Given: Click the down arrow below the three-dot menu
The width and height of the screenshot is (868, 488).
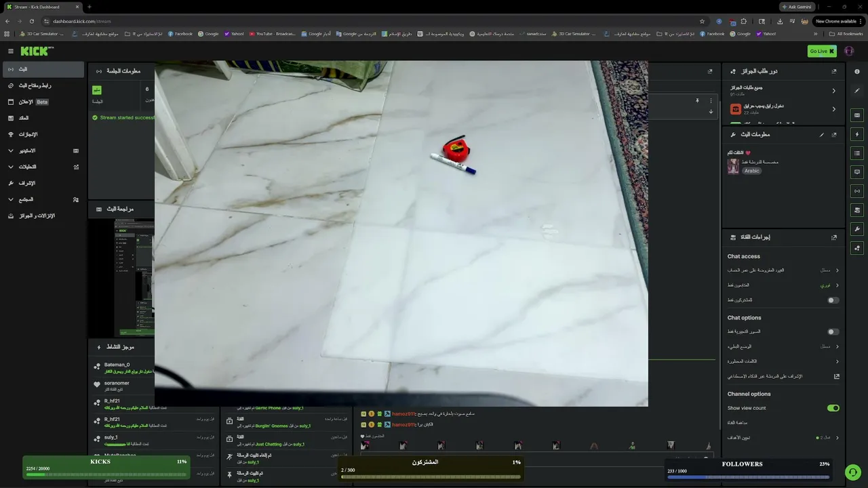Looking at the screenshot, I should tap(711, 111).
